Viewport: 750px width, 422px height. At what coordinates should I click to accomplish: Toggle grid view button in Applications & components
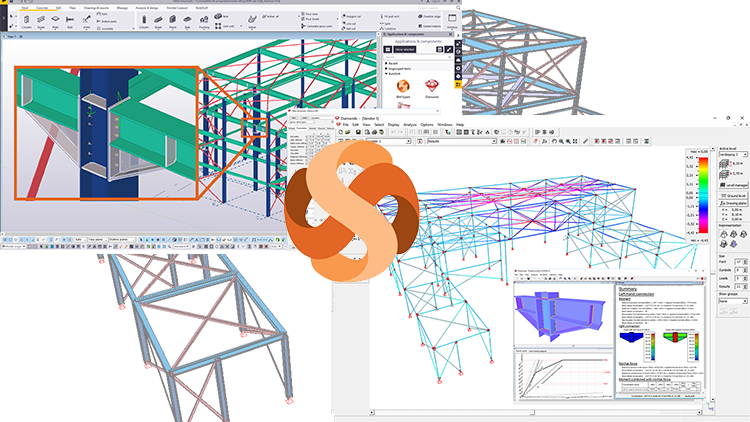(388, 49)
